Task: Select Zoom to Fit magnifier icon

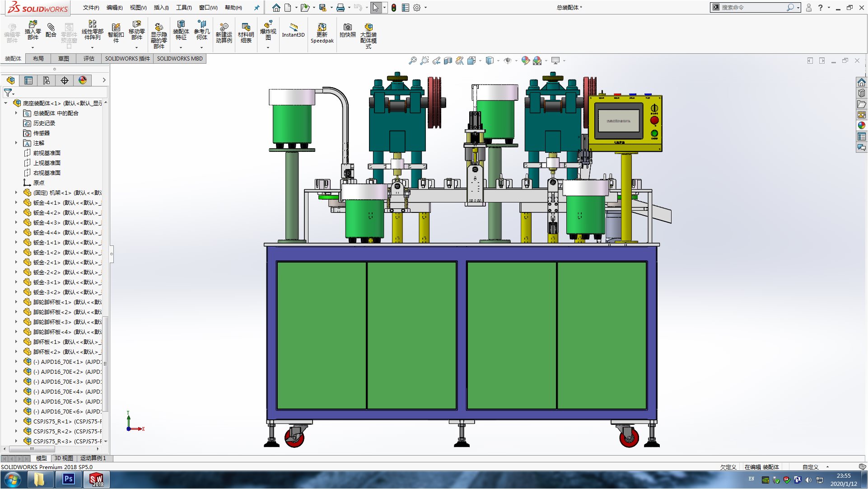Action: (x=412, y=61)
